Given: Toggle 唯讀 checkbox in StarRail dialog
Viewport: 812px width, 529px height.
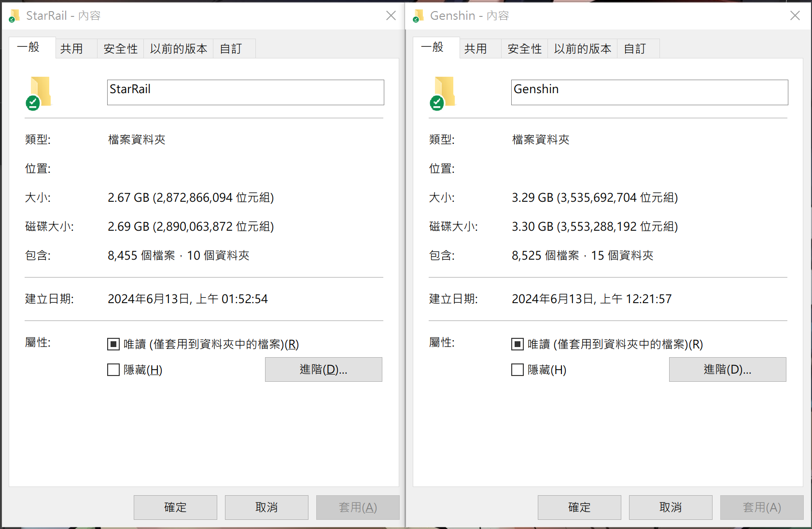Looking at the screenshot, I should click(113, 344).
